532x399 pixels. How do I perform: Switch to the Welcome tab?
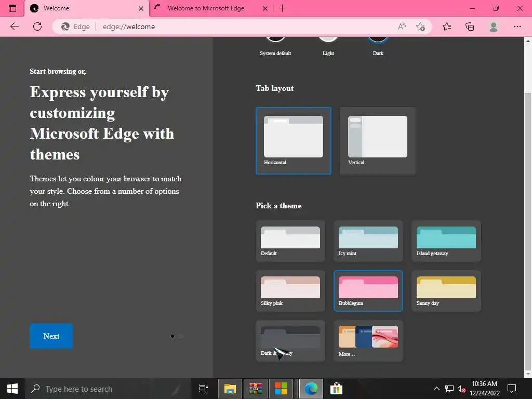[x=87, y=8]
